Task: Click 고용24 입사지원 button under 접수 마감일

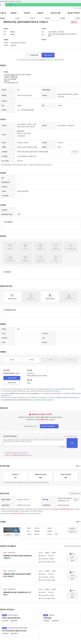Action: pyautogui.click(x=12, y=378)
